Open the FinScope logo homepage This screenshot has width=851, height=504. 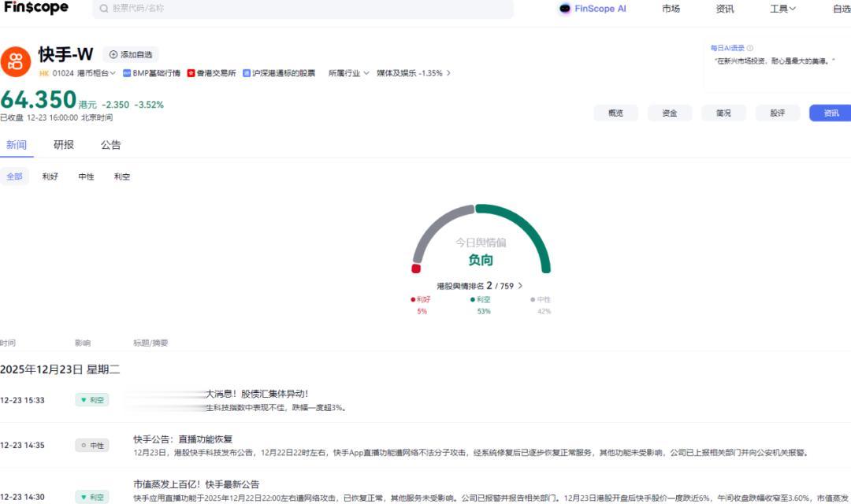point(36,8)
